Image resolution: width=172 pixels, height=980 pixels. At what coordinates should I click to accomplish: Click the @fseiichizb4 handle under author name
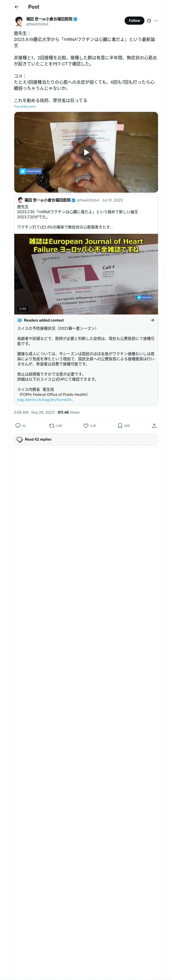[x=37, y=24]
